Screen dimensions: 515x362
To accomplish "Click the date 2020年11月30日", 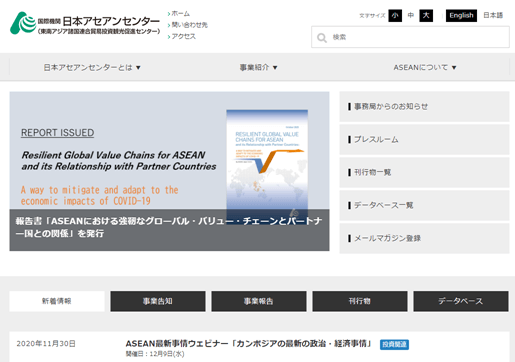I will 46,344.
